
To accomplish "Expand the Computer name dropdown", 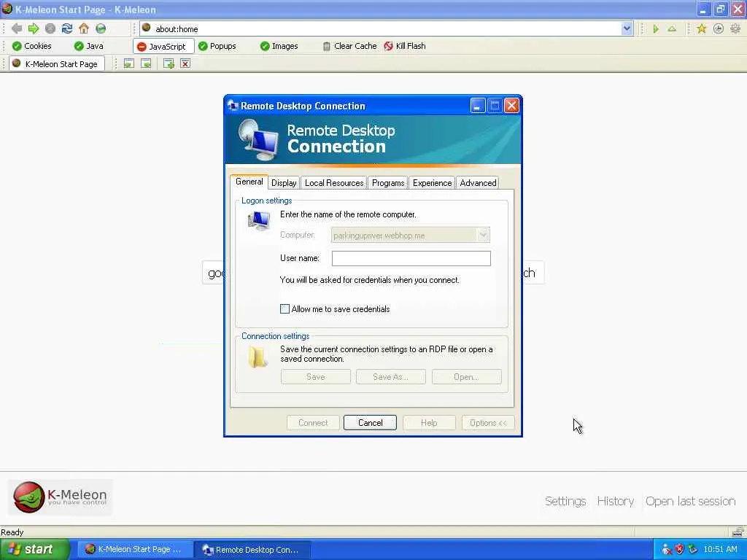I will tap(483, 235).
